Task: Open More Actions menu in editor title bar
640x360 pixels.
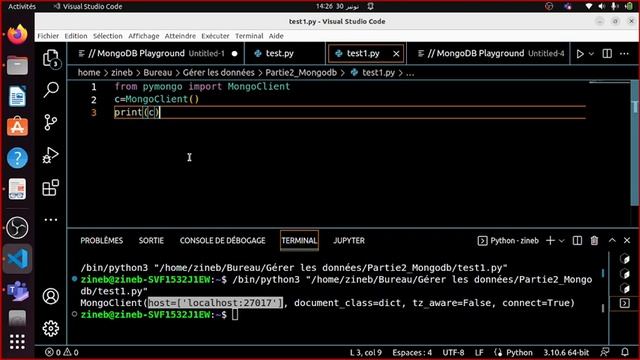Action: [x=624, y=53]
